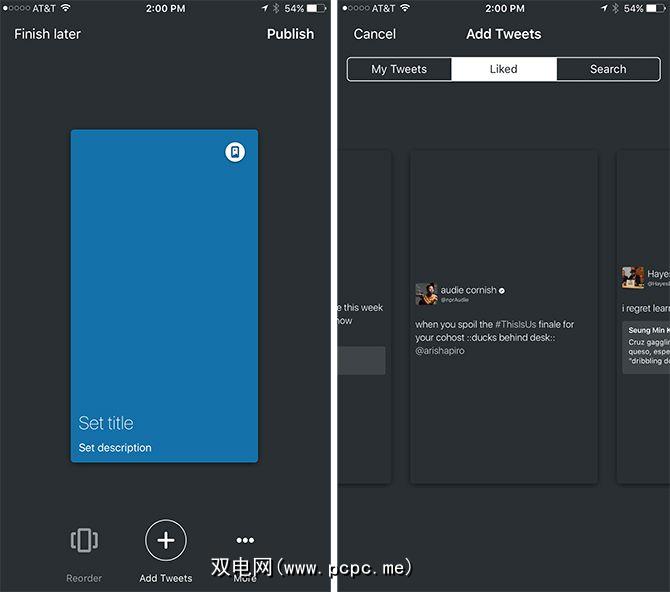Tap the Hayes profile avatar on right card
Image resolution: width=670 pixels, height=592 pixels.
pyautogui.click(x=632, y=277)
